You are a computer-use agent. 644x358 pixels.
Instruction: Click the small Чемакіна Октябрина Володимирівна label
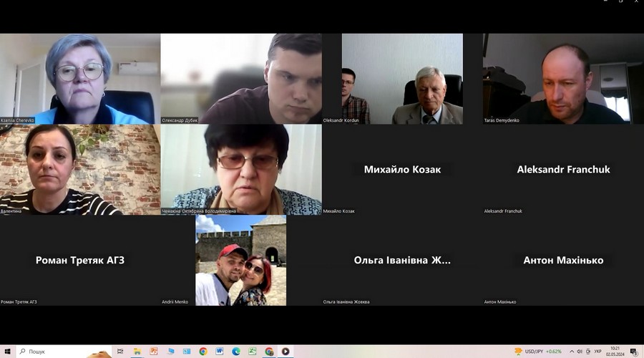199,211
